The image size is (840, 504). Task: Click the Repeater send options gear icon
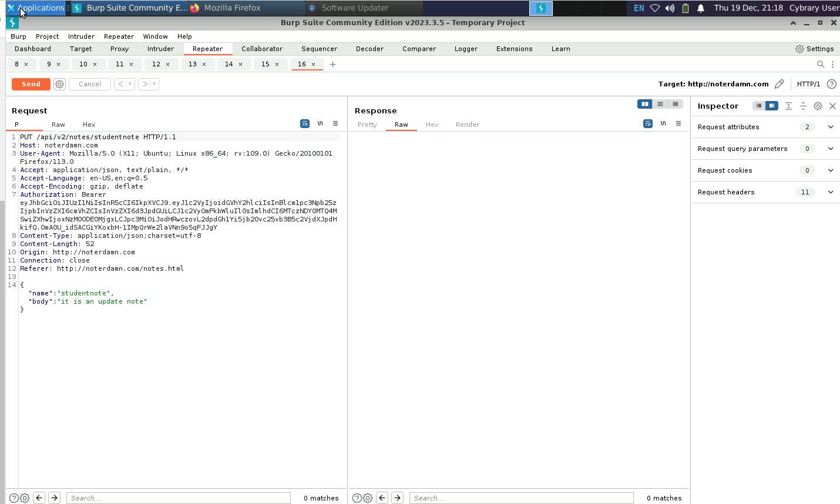pyautogui.click(x=59, y=84)
